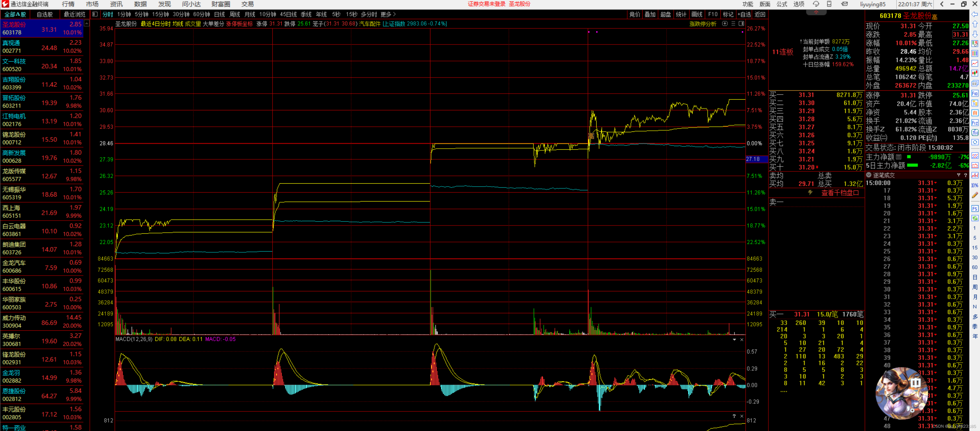
Task: Open the mobile phone icon in title bar
Action: [829, 4]
